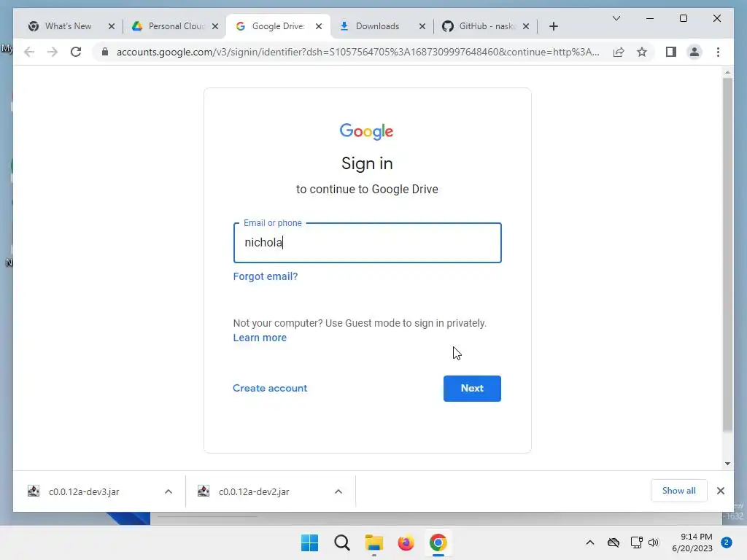Open network settings from the tray
Screen dimensions: 747x560
point(636,542)
